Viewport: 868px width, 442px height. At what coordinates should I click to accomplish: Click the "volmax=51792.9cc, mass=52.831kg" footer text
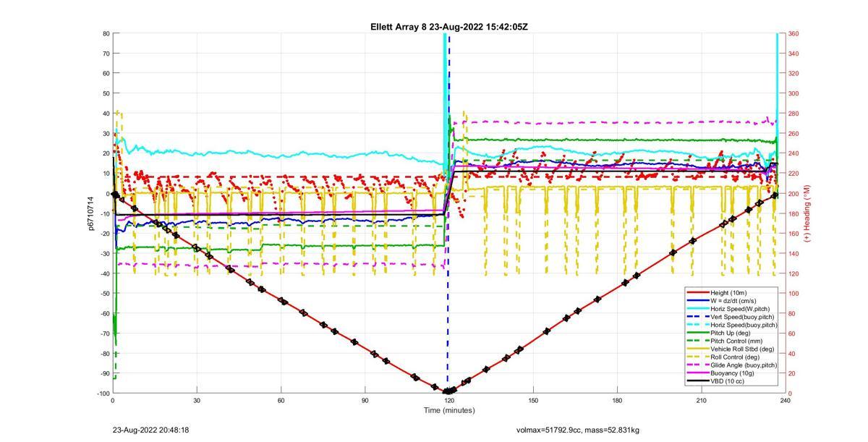click(x=578, y=430)
